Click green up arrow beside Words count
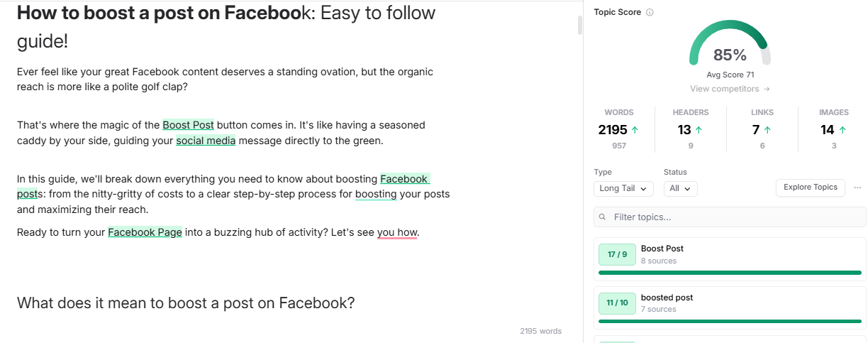 coord(635,130)
